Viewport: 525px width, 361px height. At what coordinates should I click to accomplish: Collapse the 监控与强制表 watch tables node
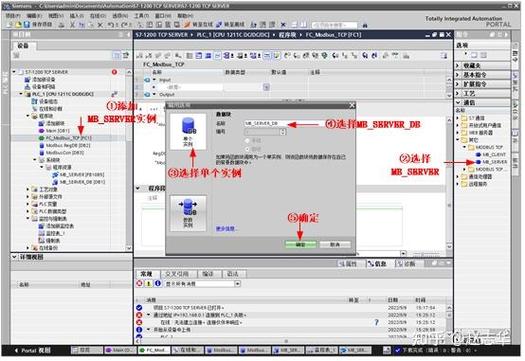(x=28, y=219)
